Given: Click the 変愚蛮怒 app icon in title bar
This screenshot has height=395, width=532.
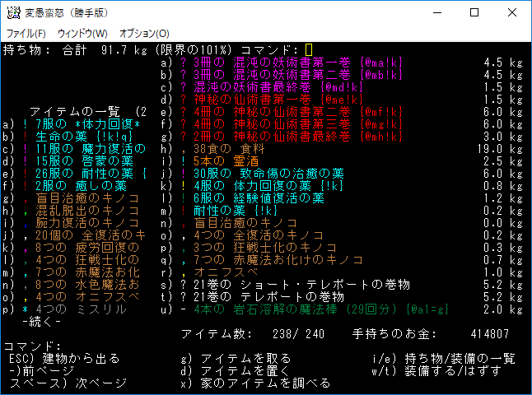Looking at the screenshot, I should pyautogui.click(x=12, y=12).
